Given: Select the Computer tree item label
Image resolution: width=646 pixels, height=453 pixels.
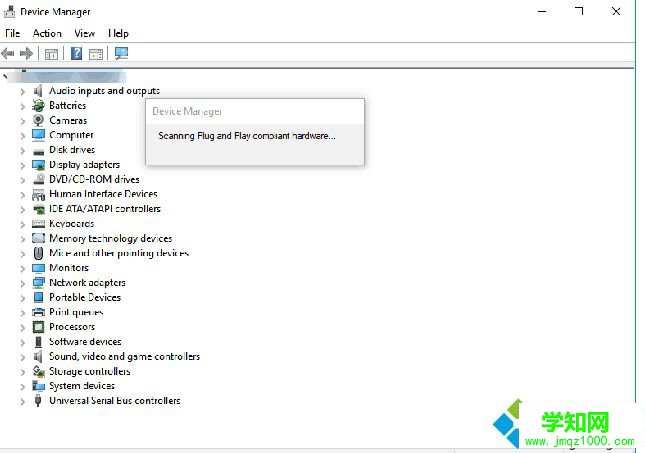Looking at the screenshot, I should (71, 135).
